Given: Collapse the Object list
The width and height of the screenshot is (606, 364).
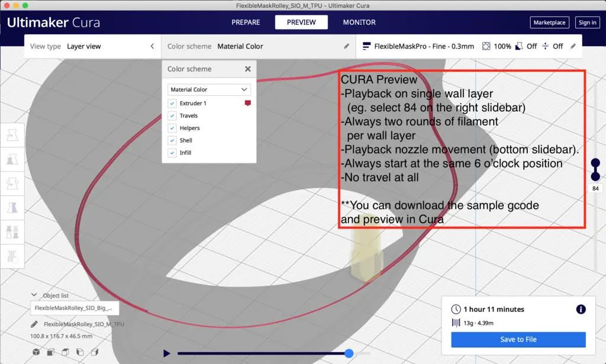Looking at the screenshot, I should (34, 295).
